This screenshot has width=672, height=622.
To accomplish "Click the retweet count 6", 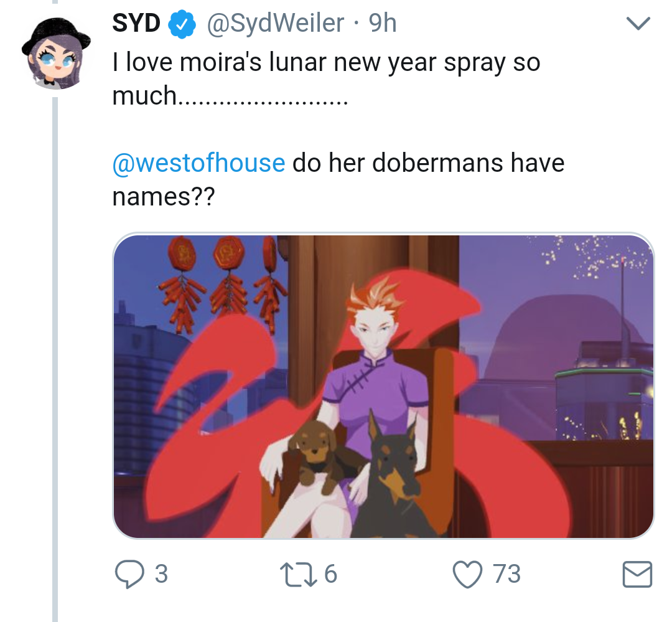I will [x=330, y=574].
